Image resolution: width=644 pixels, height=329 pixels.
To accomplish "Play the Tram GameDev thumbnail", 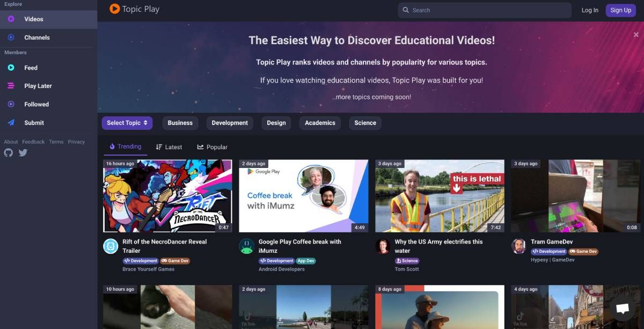I will [x=576, y=196].
